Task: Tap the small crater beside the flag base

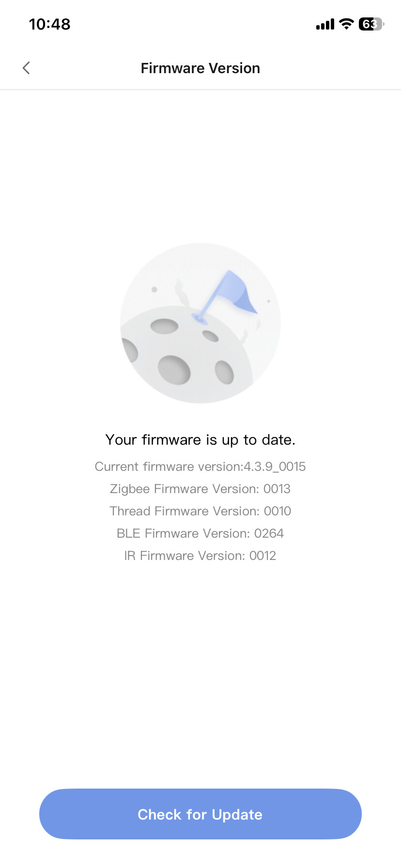Action: [x=210, y=336]
